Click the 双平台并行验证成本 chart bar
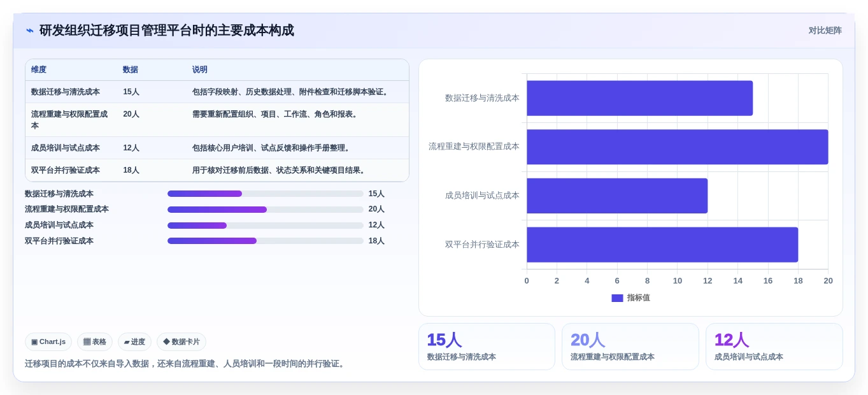This screenshot has width=868, height=395. click(662, 245)
